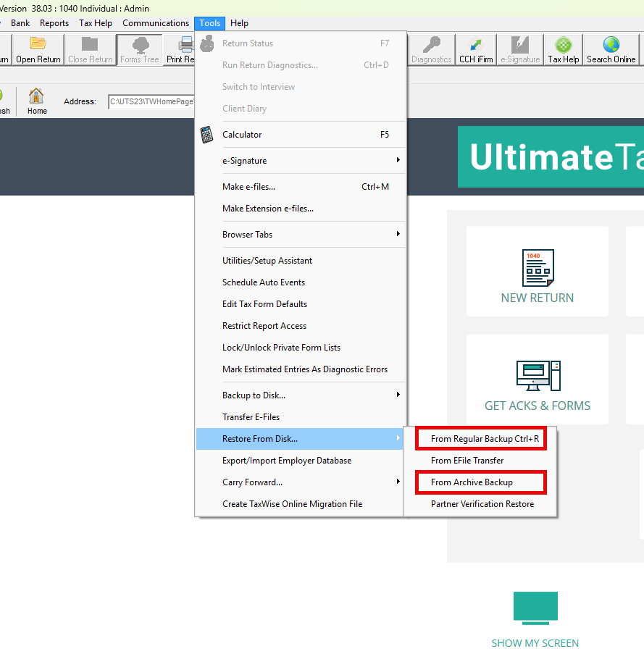Viewport: 644px width, 654px height.
Task: Select Restrict Report Access
Action: (x=301, y=326)
